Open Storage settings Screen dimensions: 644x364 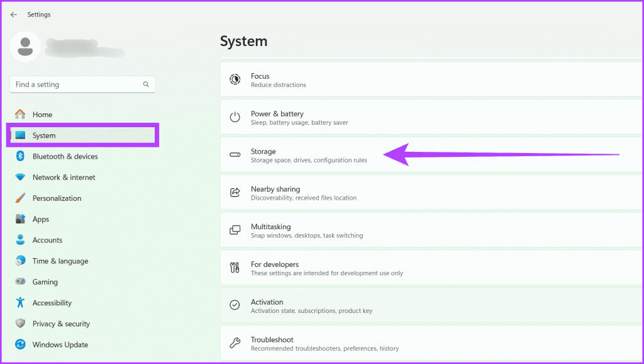pyautogui.click(x=431, y=155)
